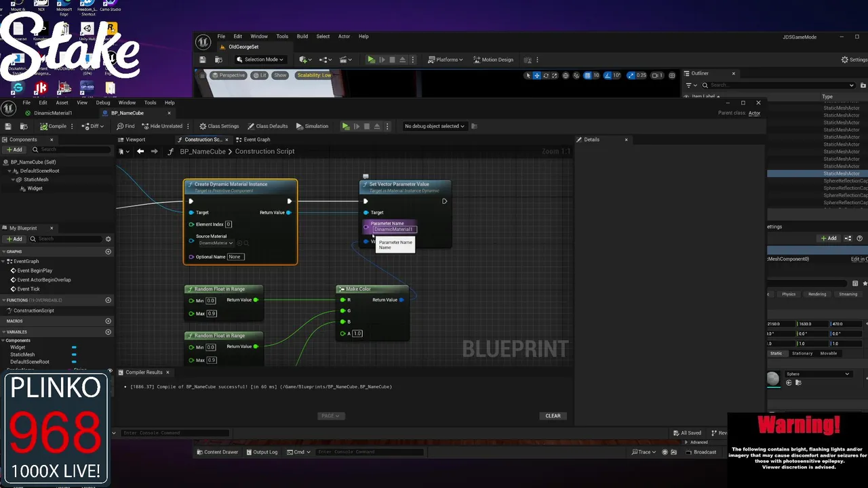Click the Element Index field on Create Dynamic Material Instance
The image size is (868, 488).
229,224
